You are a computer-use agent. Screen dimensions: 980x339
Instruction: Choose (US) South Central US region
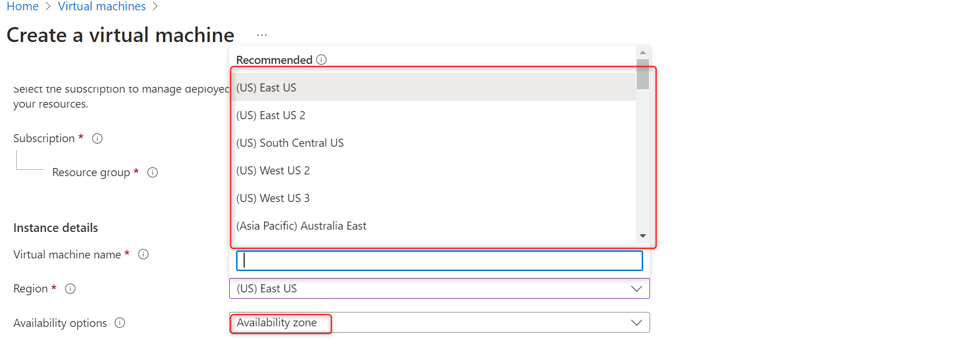(290, 143)
